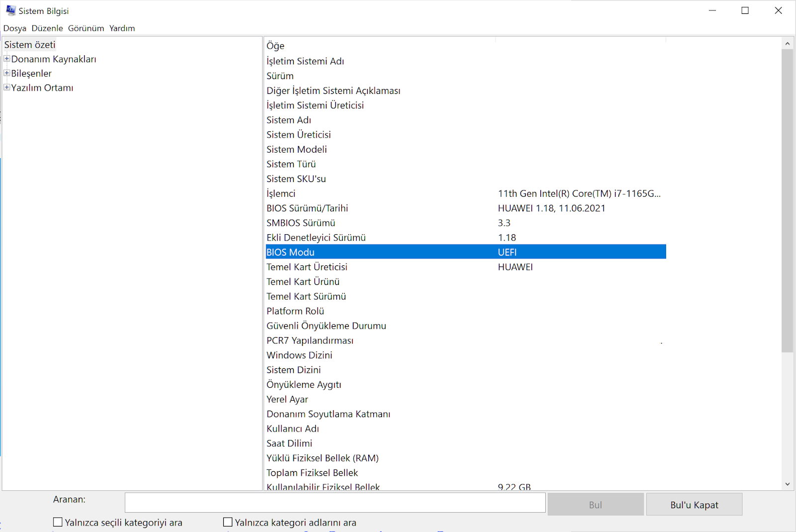Screen dimensions: 796x532
Task: Click the Bul'u Kapat button
Action: 694,505
